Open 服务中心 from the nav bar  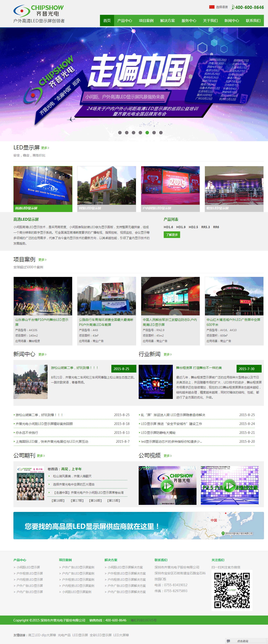[x=189, y=20]
